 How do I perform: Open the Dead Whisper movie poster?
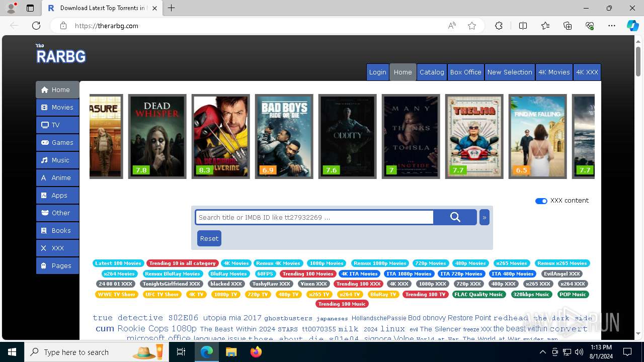tap(157, 136)
